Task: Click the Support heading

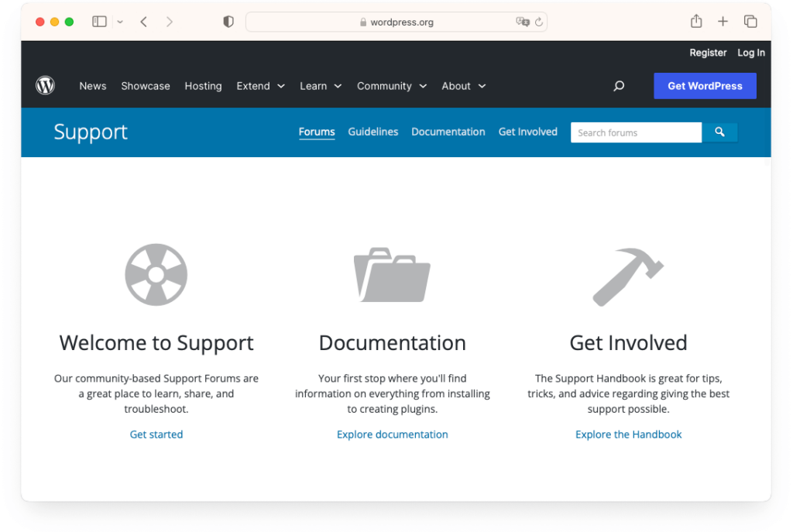Action: click(91, 132)
